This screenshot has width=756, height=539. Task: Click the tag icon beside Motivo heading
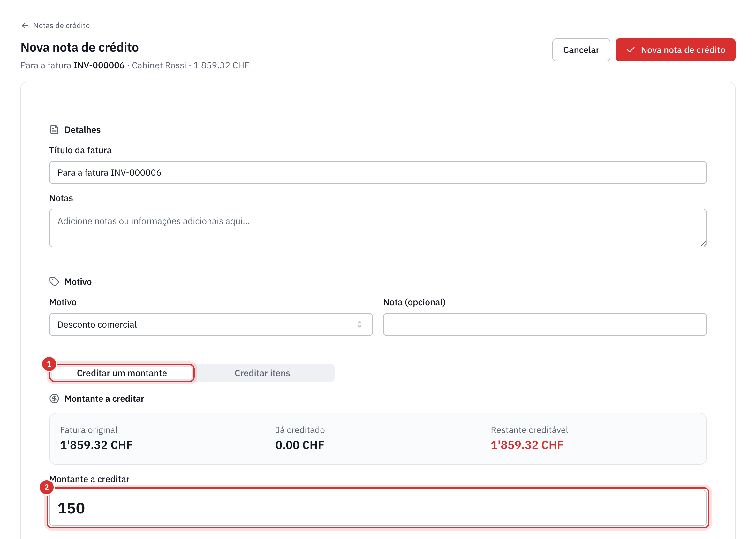click(x=54, y=282)
